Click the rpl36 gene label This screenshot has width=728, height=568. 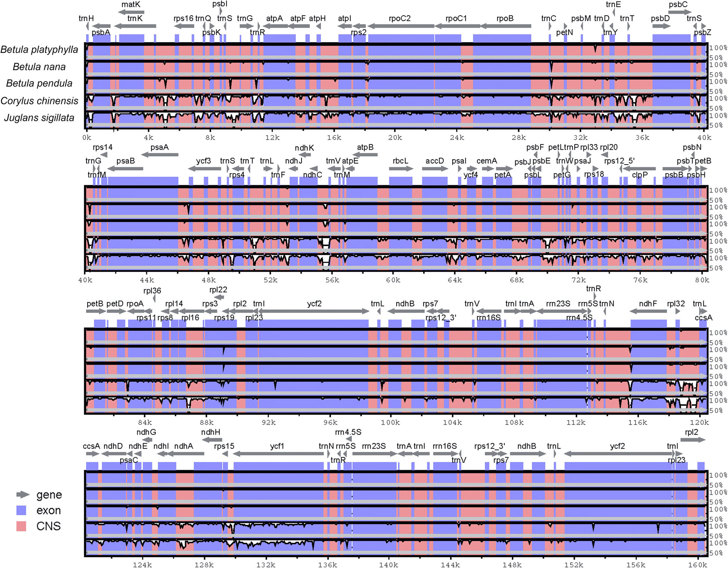coord(152,291)
